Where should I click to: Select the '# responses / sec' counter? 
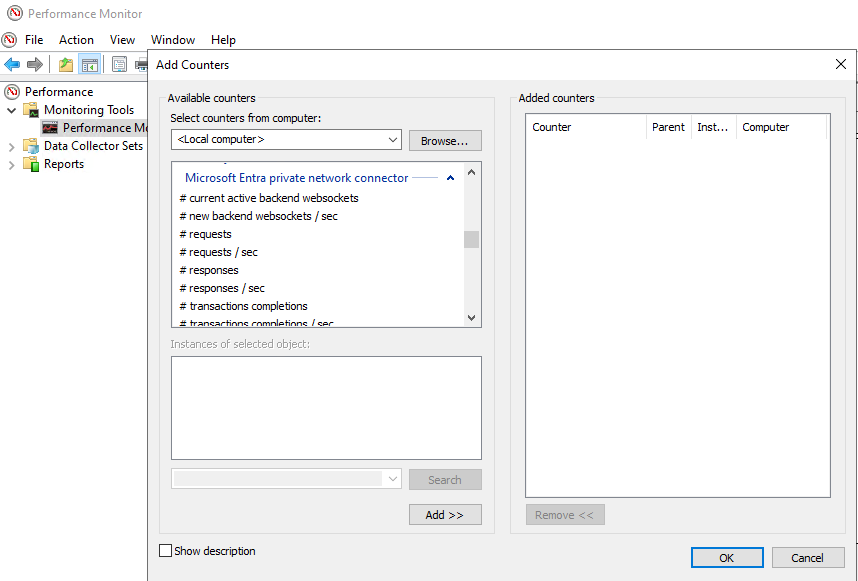click(222, 288)
